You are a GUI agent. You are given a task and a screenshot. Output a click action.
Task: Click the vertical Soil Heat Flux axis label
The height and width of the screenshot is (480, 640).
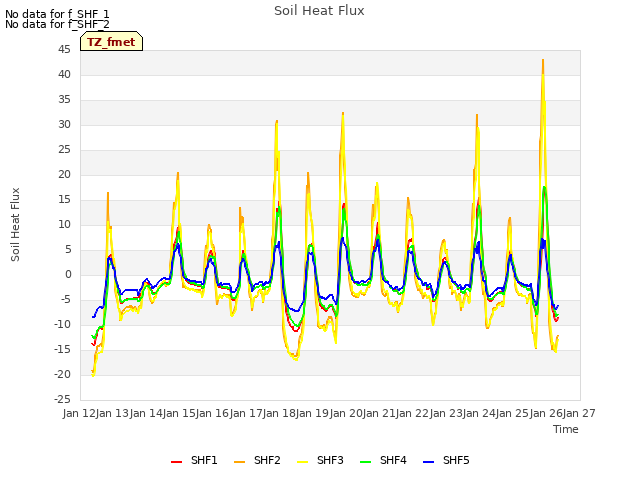[x=15, y=224]
